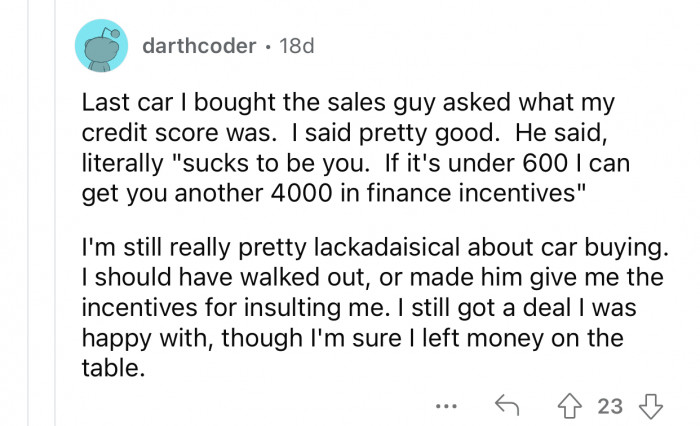
Task: Open the darthcoder username profile link
Action: [198, 47]
